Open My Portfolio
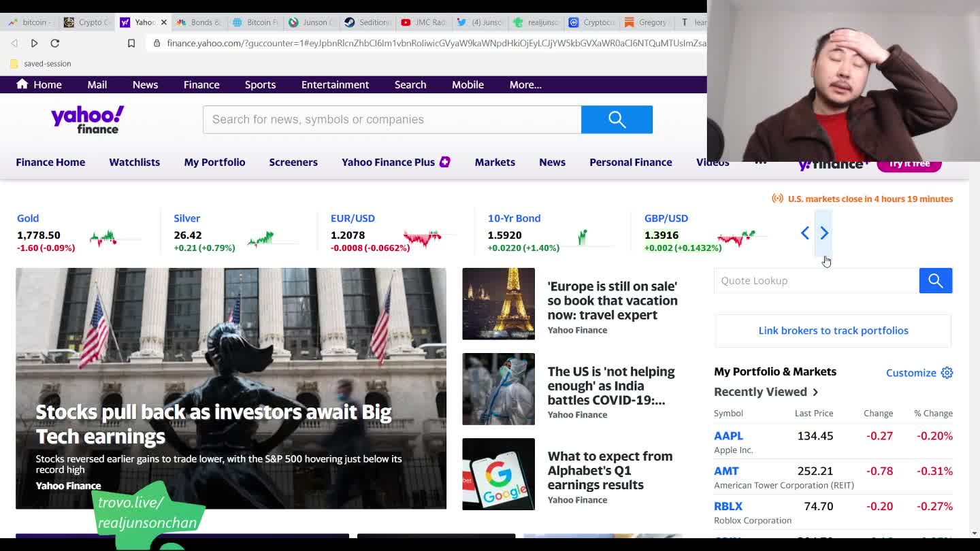 [x=214, y=162]
